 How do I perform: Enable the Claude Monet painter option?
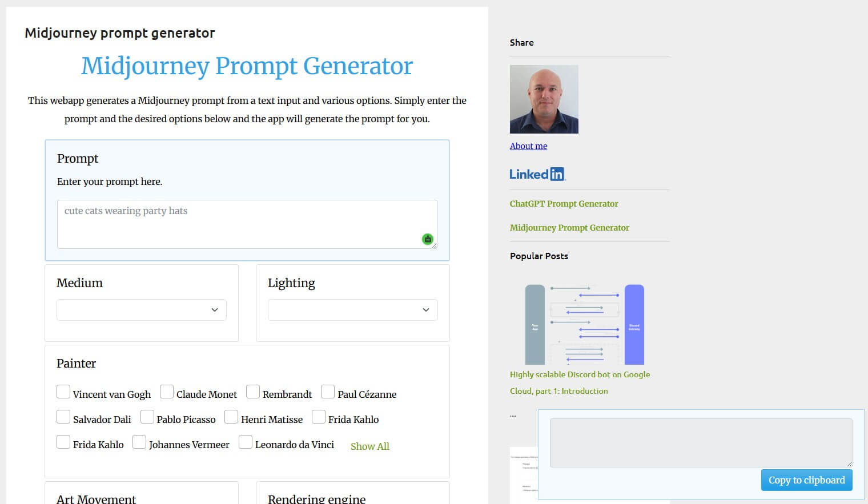click(167, 392)
